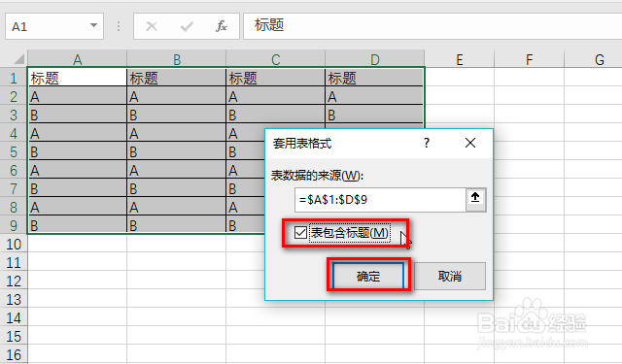Click cell C4 containing A

[x=245, y=134]
